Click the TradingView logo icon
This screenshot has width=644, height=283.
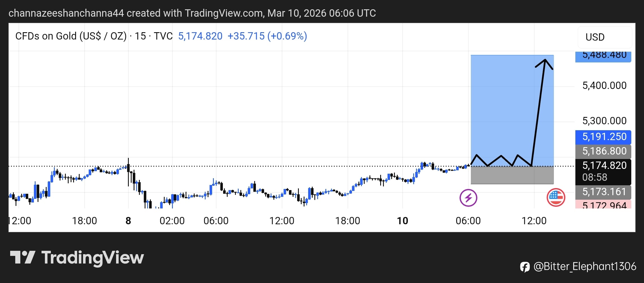[x=23, y=257]
